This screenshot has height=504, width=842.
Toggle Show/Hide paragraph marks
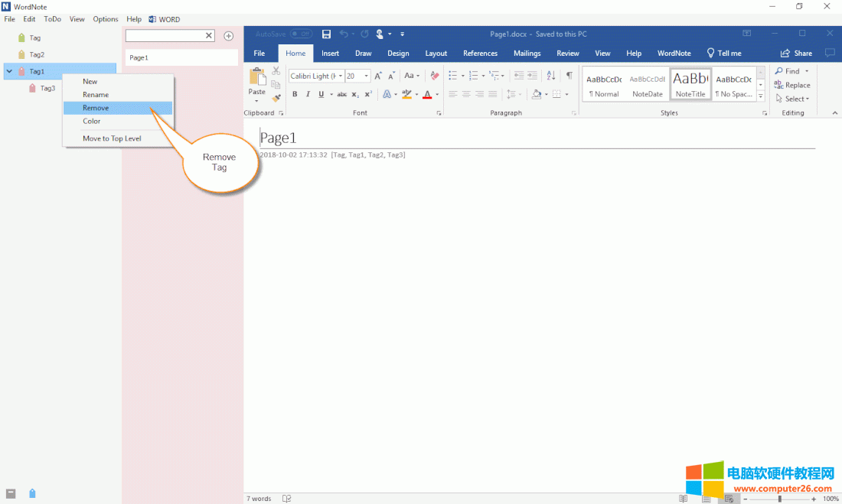(x=569, y=76)
